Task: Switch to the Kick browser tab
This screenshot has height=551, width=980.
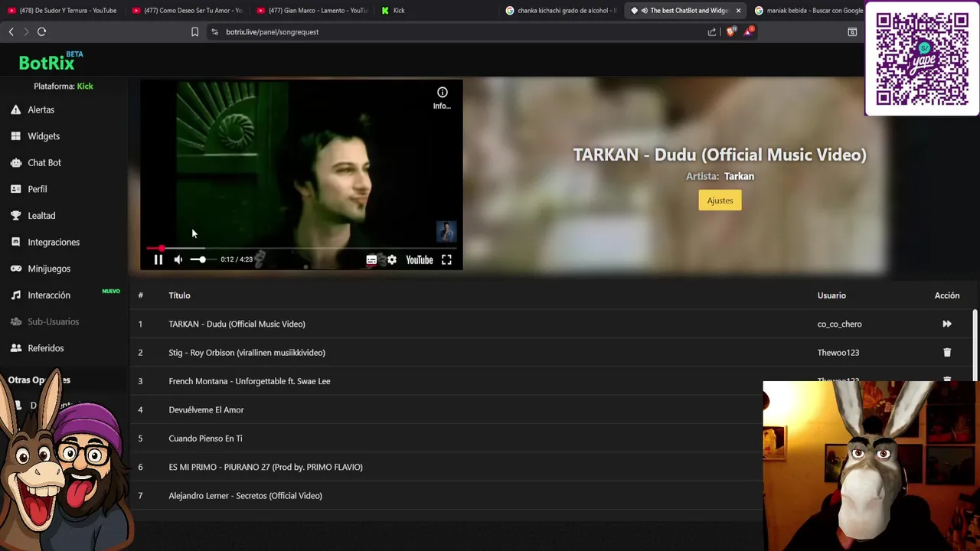Action: coord(437,11)
